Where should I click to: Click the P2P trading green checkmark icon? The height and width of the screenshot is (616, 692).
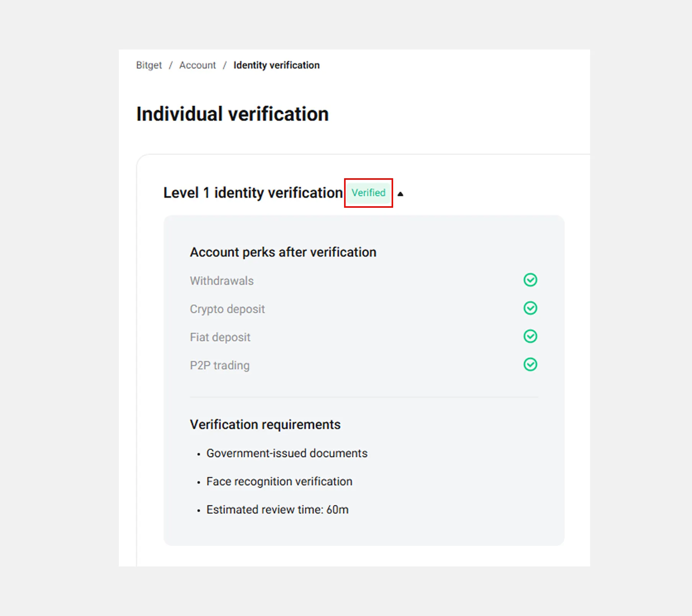[530, 365]
